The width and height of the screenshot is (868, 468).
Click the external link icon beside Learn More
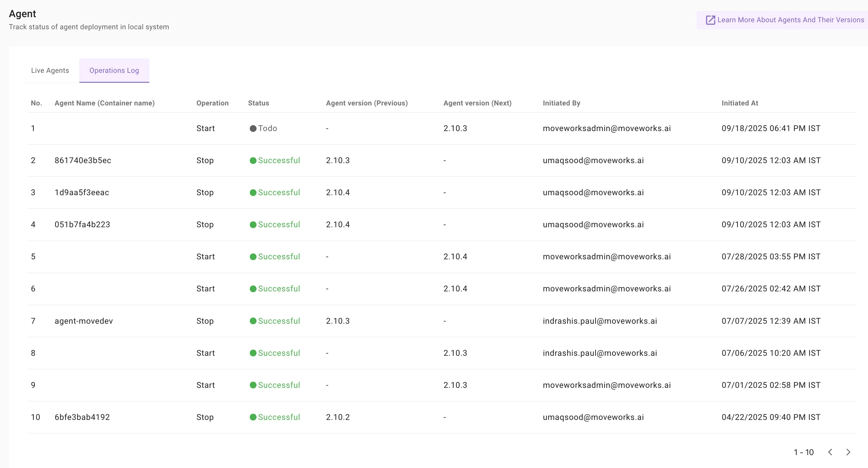click(x=710, y=20)
